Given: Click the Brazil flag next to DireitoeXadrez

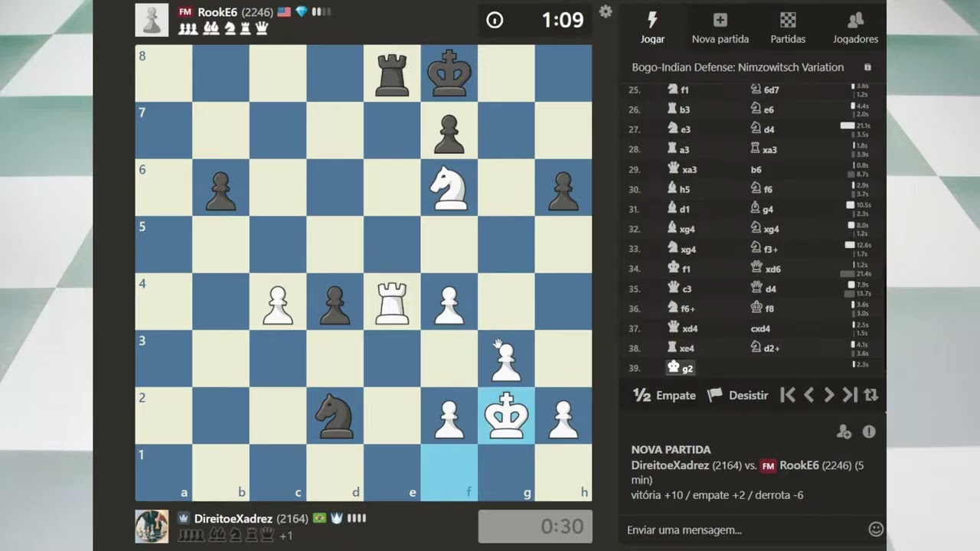Looking at the screenshot, I should (x=320, y=519).
